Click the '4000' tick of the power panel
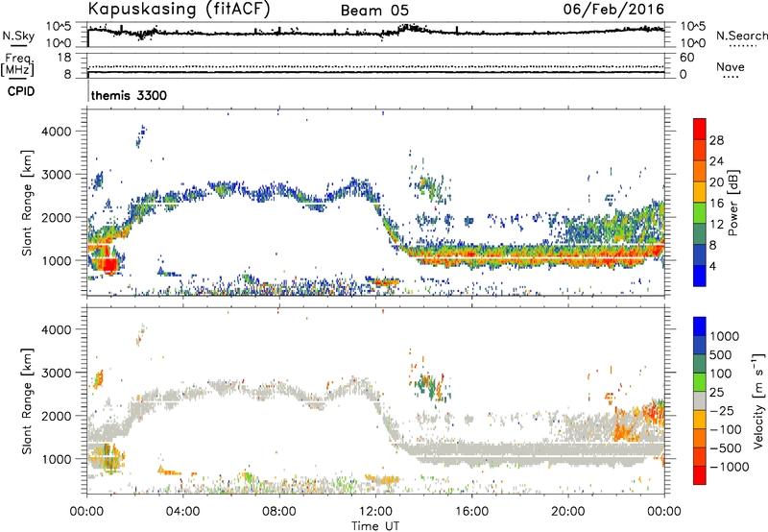The image size is (768, 532). coord(56,132)
